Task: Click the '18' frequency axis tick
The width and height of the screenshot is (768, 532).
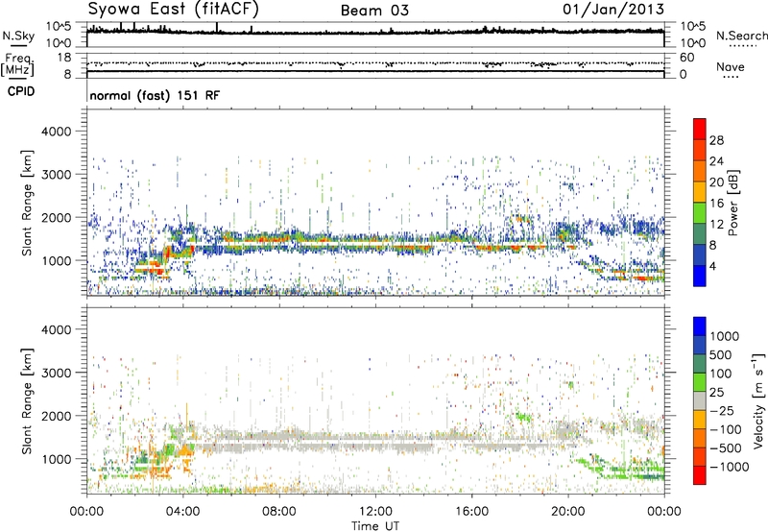Action: click(x=64, y=58)
